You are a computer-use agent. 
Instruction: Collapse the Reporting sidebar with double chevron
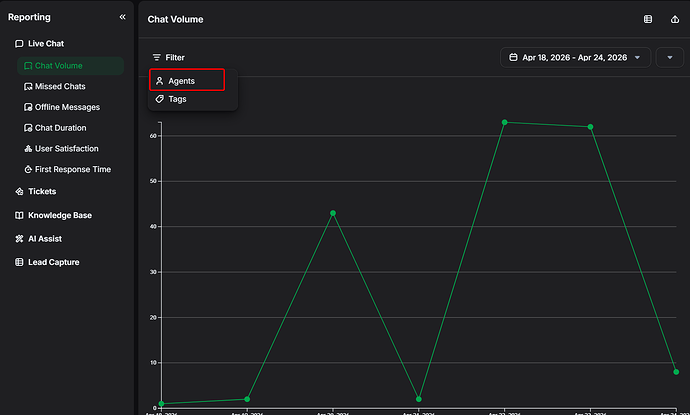tap(122, 17)
